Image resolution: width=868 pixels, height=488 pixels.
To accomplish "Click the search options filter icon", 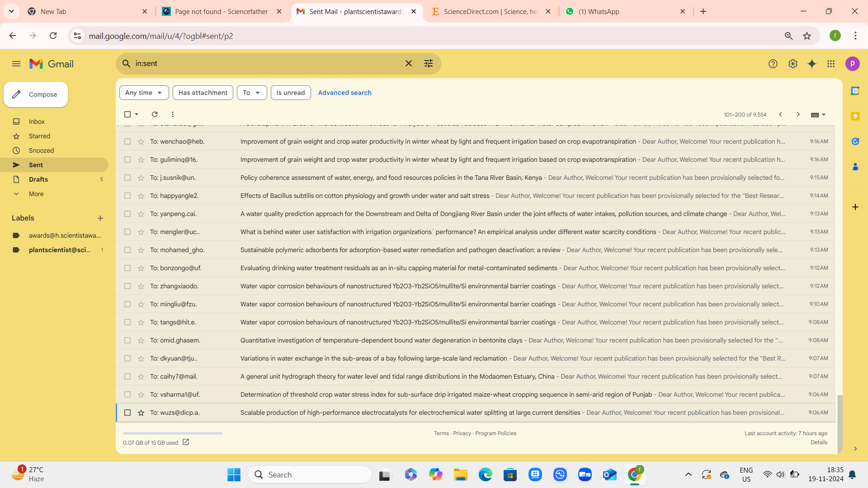I will [428, 64].
